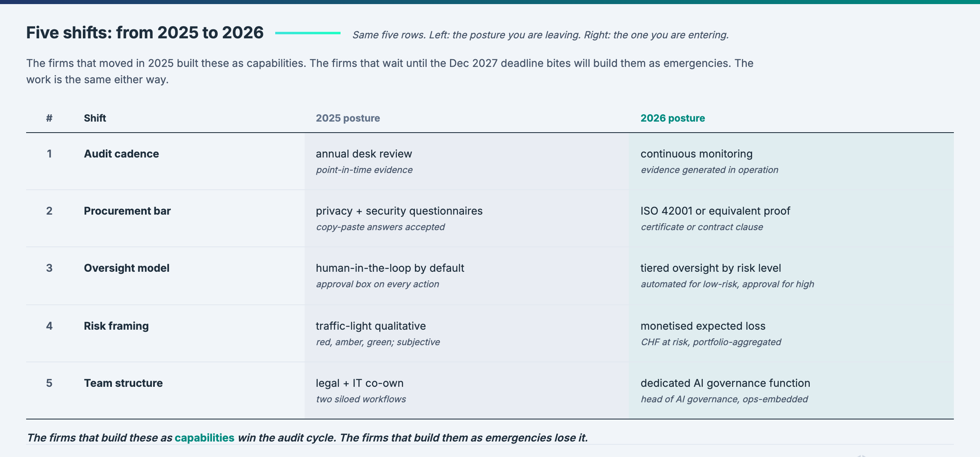Click the green "capabilities" link

tap(204, 438)
